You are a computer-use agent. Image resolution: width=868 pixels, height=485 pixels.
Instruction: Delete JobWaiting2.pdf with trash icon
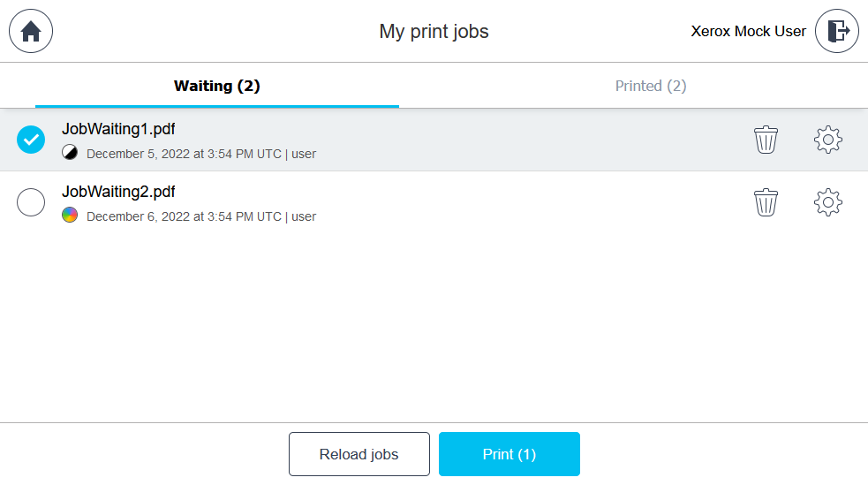coord(766,202)
